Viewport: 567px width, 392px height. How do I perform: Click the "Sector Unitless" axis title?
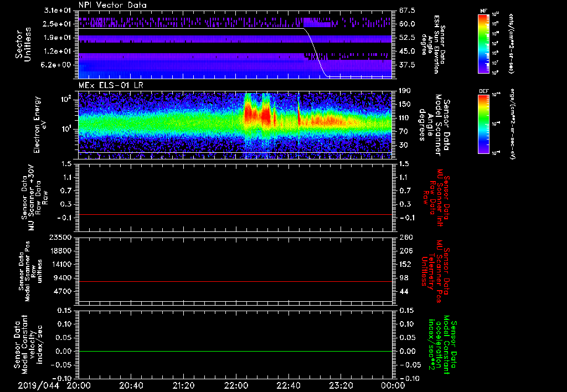point(23,44)
